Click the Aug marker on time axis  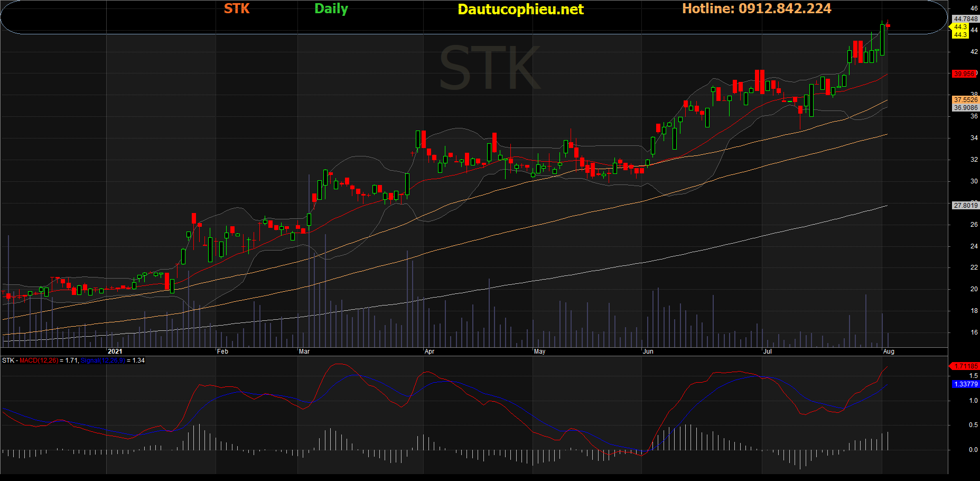(889, 351)
